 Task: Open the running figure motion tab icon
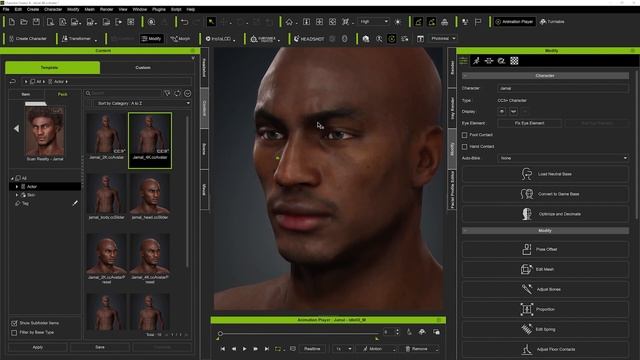[x=476, y=61]
